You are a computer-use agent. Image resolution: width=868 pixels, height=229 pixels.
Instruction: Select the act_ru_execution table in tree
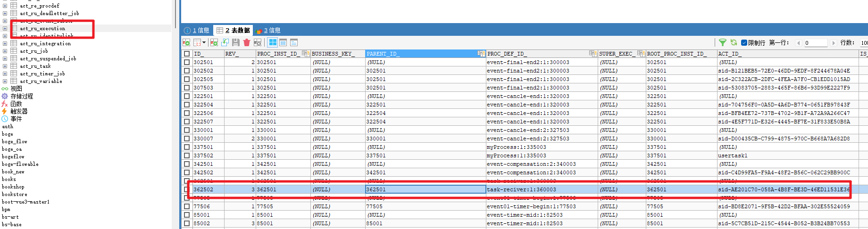coord(42,28)
